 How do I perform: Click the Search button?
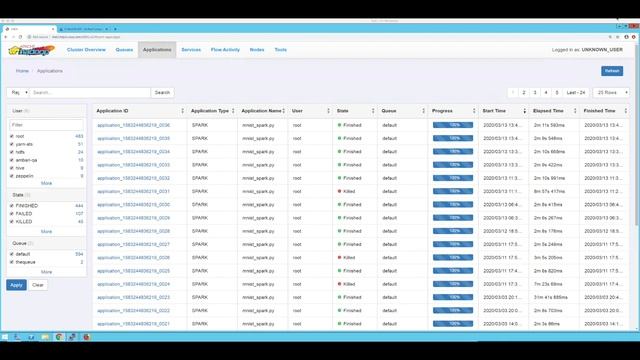(162, 93)
